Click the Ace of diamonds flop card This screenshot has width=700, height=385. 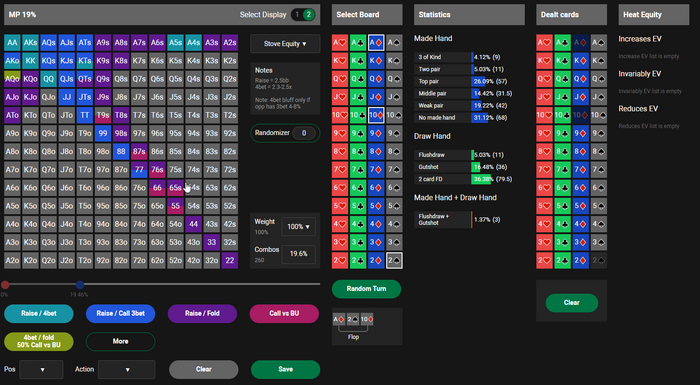coord(339,319)
